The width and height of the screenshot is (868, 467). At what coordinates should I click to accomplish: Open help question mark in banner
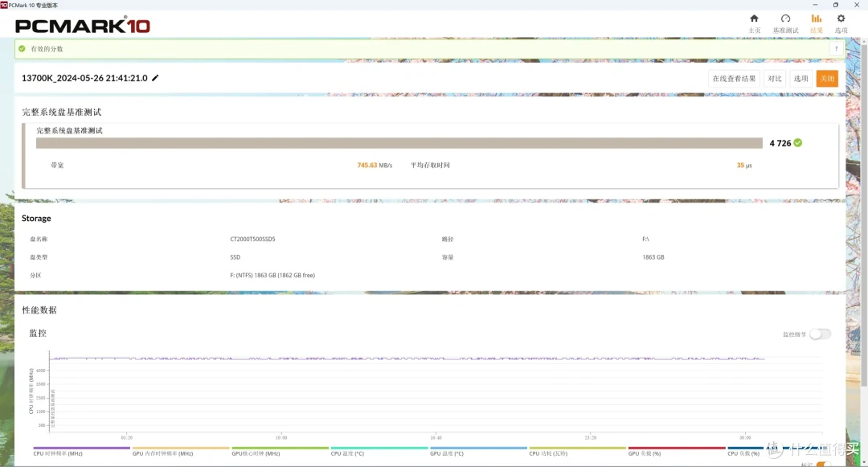(836, 49)
